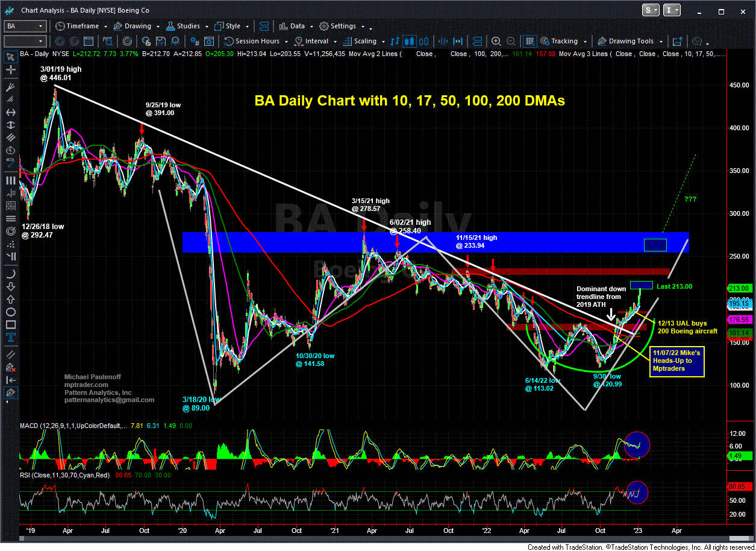Click the Interval button
Viewport: 756px width, 551px height.
pyautogui.click(x=311, y=41)
